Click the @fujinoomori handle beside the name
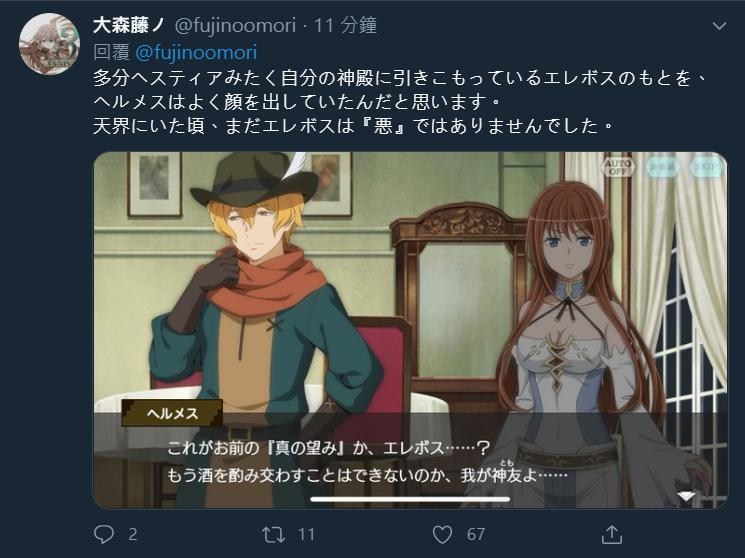Screen dimensions: 745x558 coord(235,25)
